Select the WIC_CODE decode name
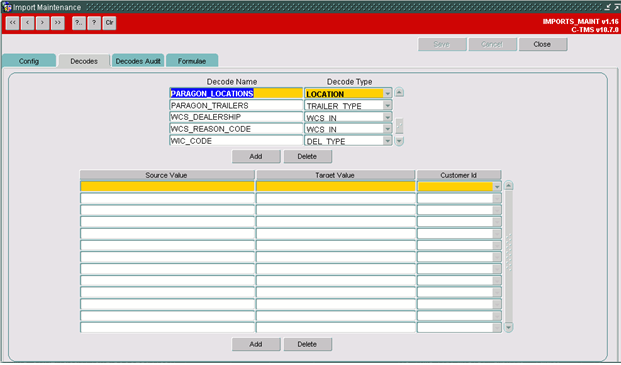 (x=236, y=141)
